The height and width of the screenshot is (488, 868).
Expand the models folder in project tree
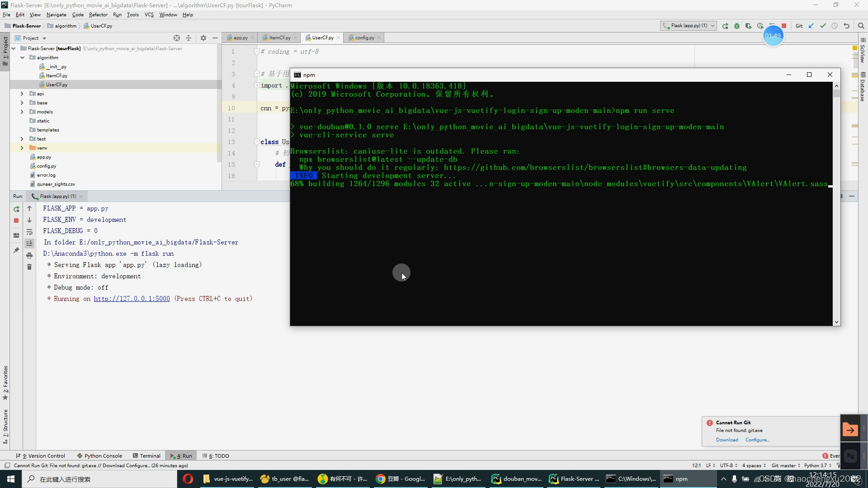tap(22, 112)
